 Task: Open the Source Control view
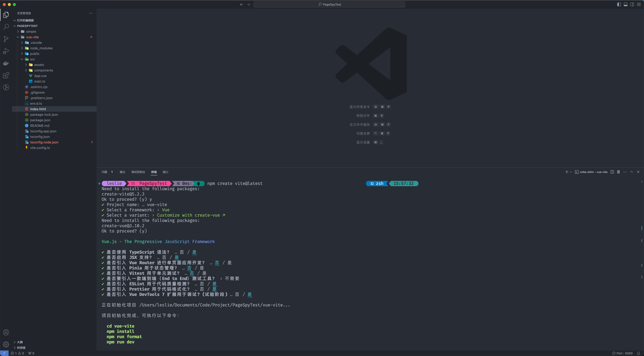(6, 39)
